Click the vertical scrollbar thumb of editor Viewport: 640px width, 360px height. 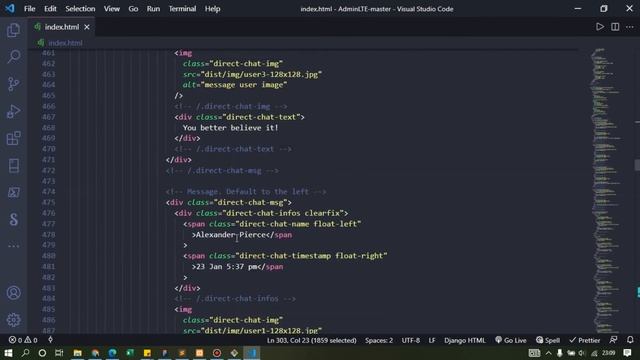point(637,165)
